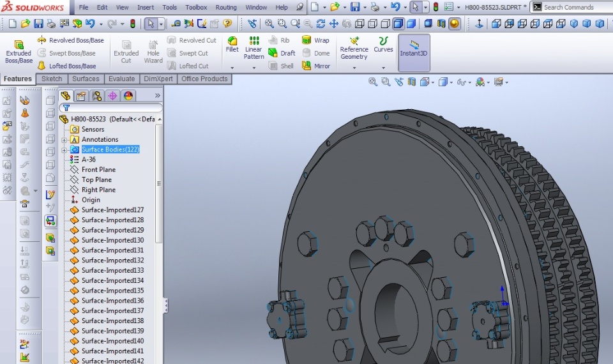Switch to the Sketch tab
613x364 pixels.
(52, 79)
